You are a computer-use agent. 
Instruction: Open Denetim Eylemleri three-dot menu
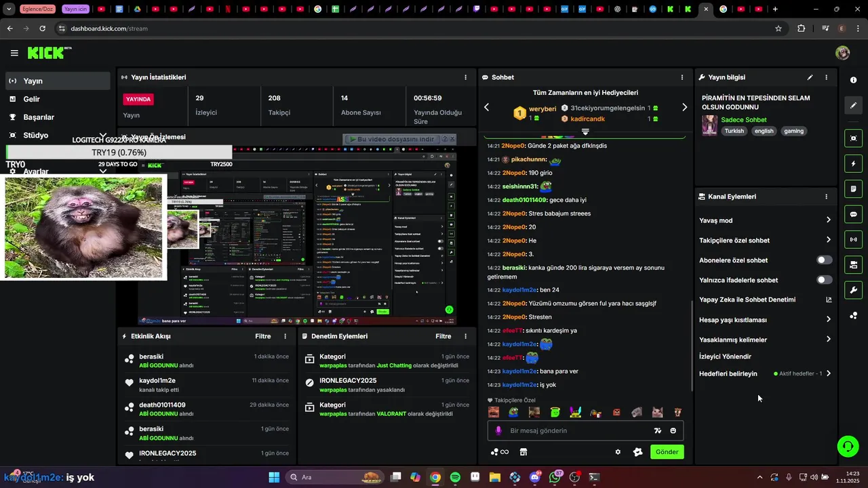coord(465,336)
